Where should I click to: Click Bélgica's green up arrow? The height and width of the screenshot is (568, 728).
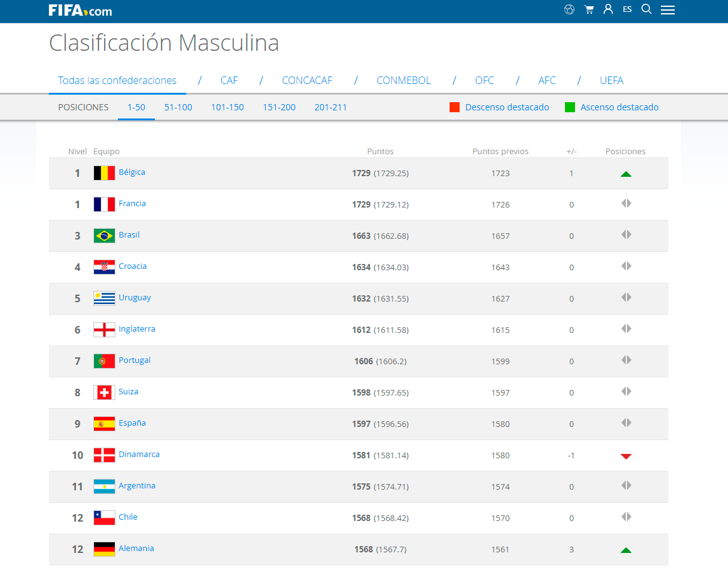[626, 174]
